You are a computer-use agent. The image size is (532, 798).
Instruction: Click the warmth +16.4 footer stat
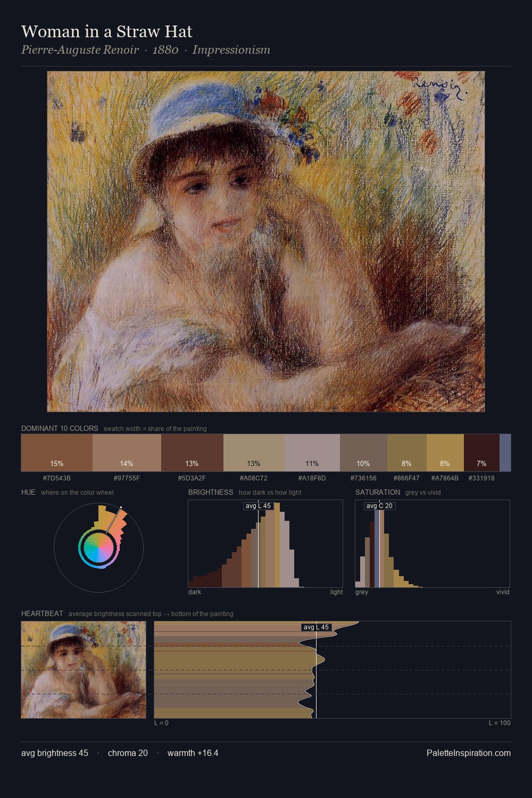coord(193,753)
